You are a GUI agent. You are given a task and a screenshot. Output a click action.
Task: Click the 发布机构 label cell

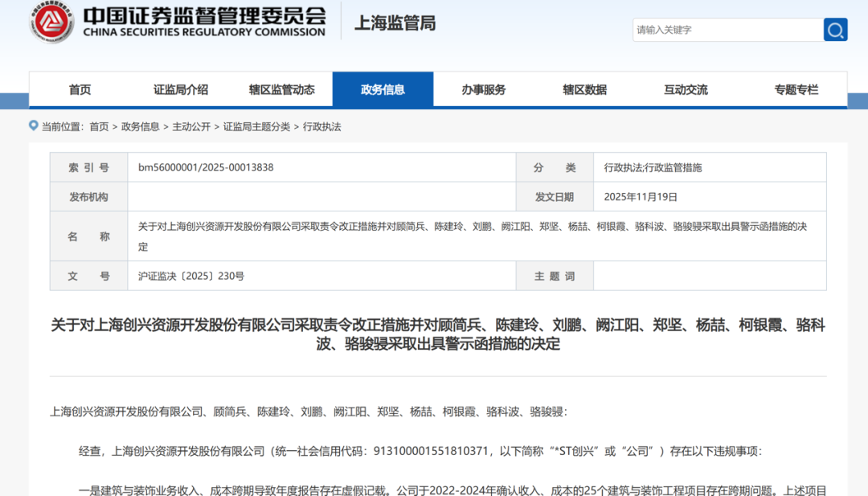pyautogui.click(x=89, y=196)
